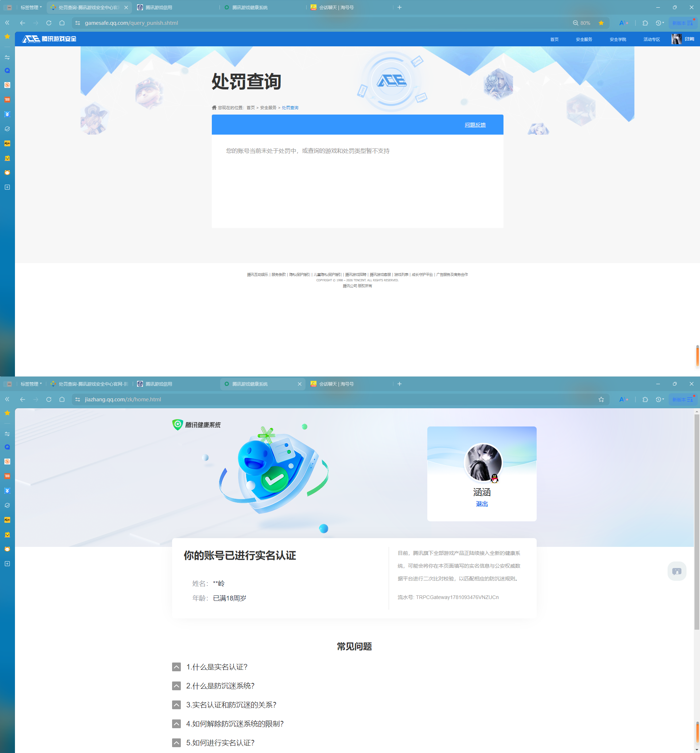Open site info icon beside the gamesafe.qq.com URL
Viewport: 700px width, 753px height.
pyautogui.click(x=78, y=23)
